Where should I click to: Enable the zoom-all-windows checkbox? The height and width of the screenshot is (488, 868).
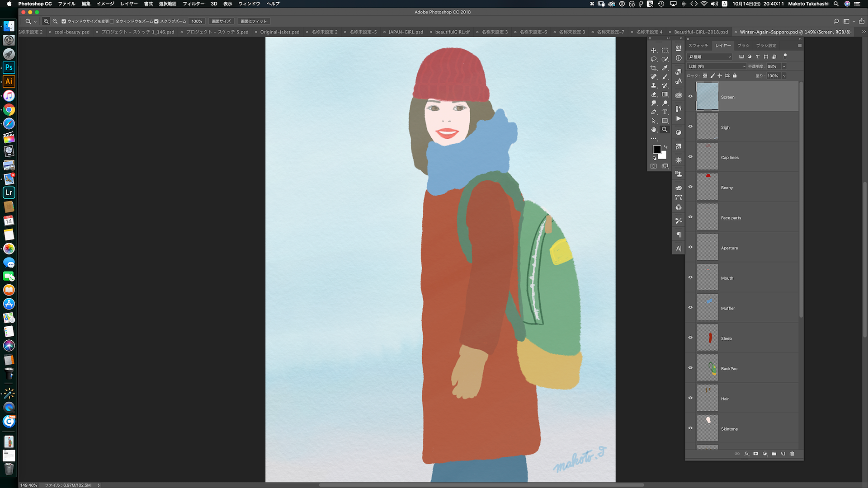pyautogui.click(x=112, y=21)
